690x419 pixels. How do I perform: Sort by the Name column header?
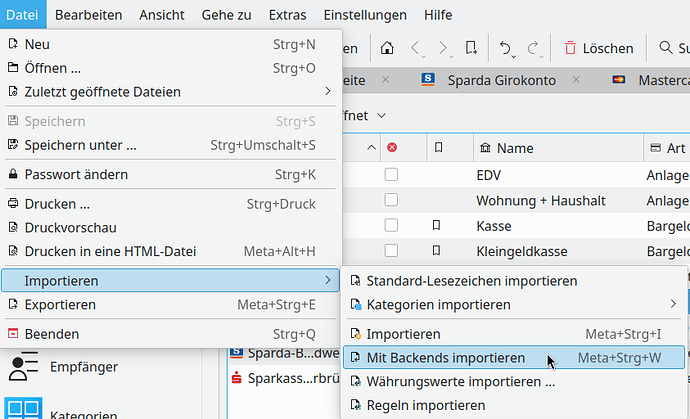[515, 148]
